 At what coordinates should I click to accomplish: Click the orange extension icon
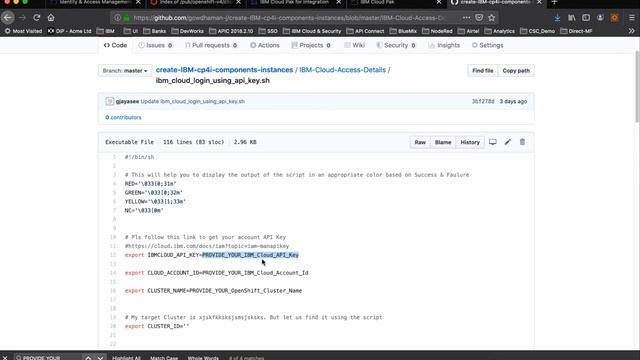(x=615, y=18)
